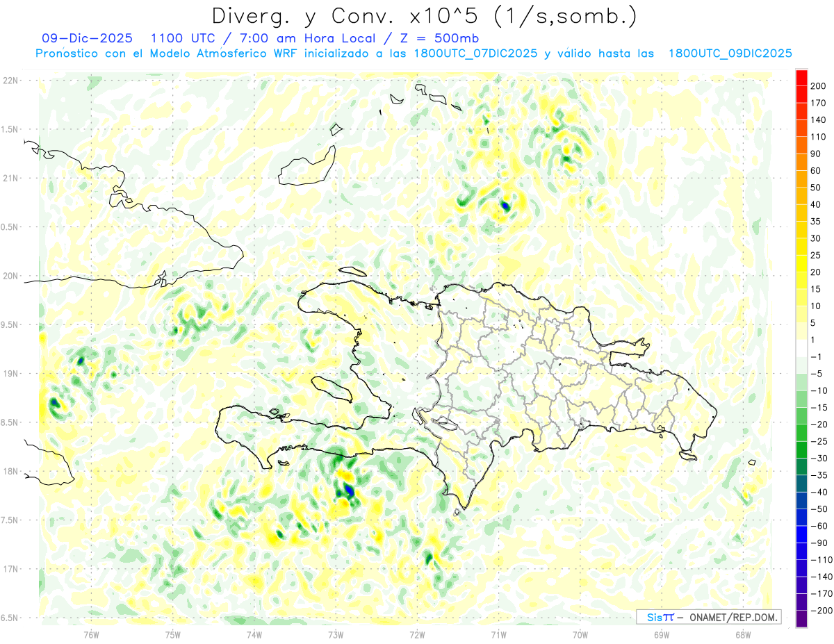Click the '-110' colorbar value
This screenshot has width=834, height=644.
point(821,560)
